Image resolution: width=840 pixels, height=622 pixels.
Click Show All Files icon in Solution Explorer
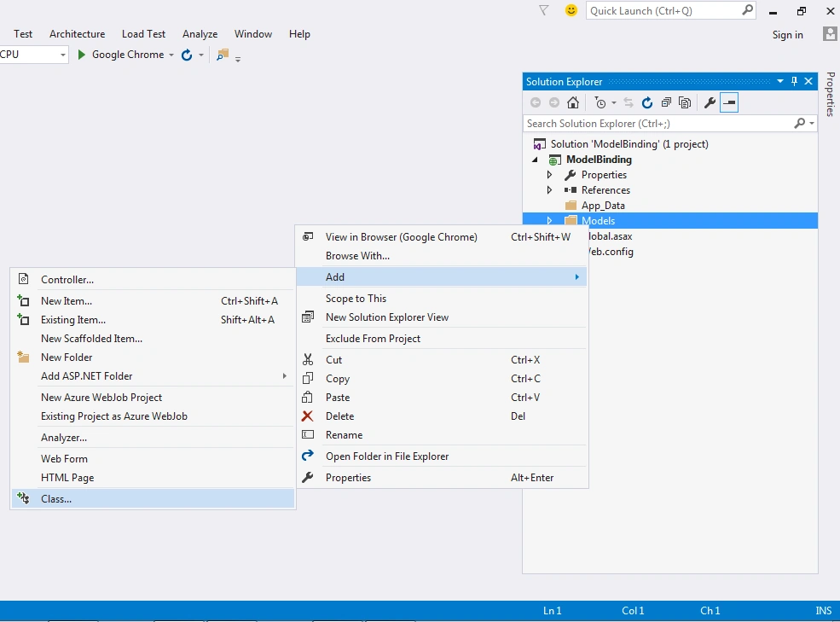click(x=685, y=102)
